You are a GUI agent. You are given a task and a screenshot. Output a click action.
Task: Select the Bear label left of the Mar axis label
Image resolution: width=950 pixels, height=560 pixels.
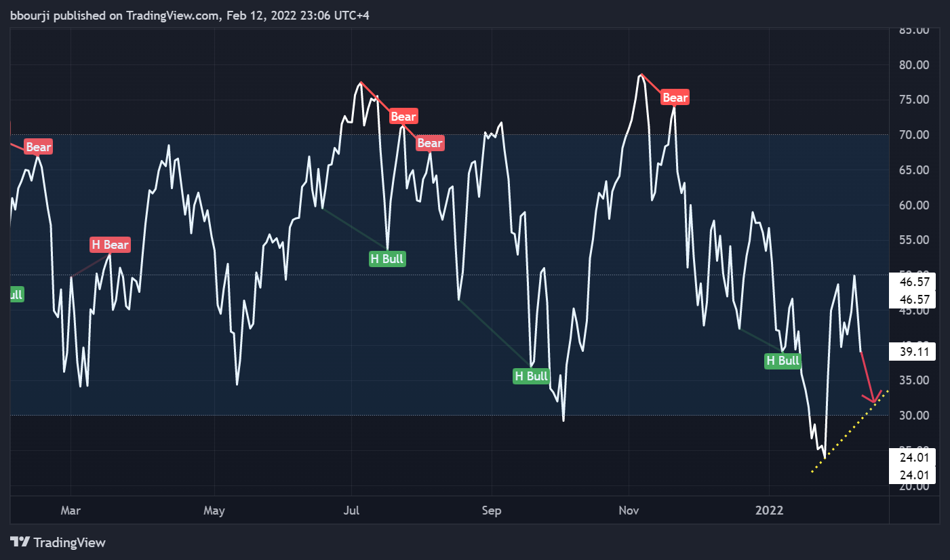pos(38,147)
